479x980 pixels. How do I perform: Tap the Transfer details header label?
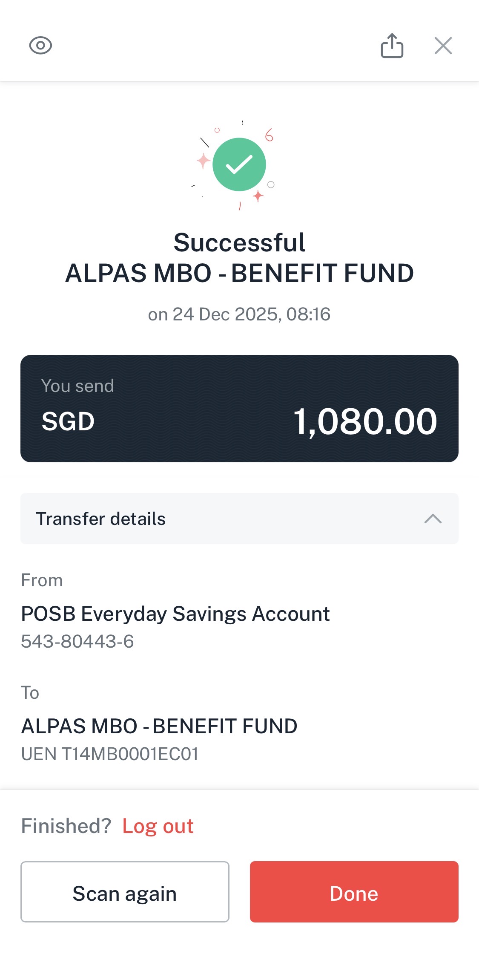[101, 519]
